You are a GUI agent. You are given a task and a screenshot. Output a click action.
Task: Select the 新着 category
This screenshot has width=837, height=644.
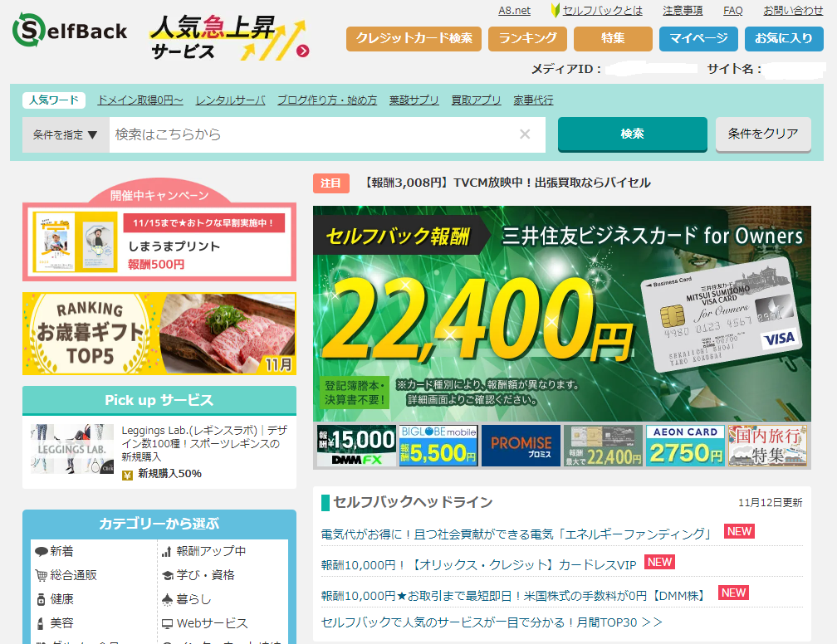[x=55, y=551]
